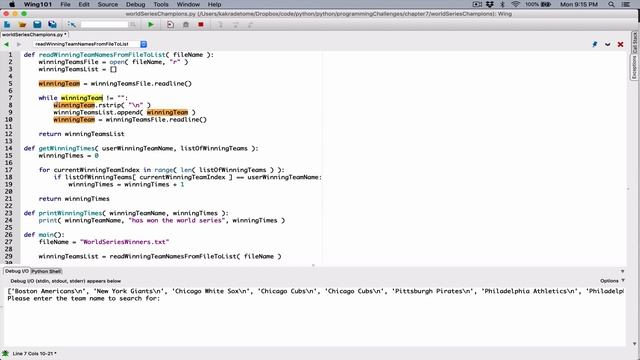Open the Call Stack side panel tab
The height and width of the screenshot is (360, 640).
click(x=635, y=42)
